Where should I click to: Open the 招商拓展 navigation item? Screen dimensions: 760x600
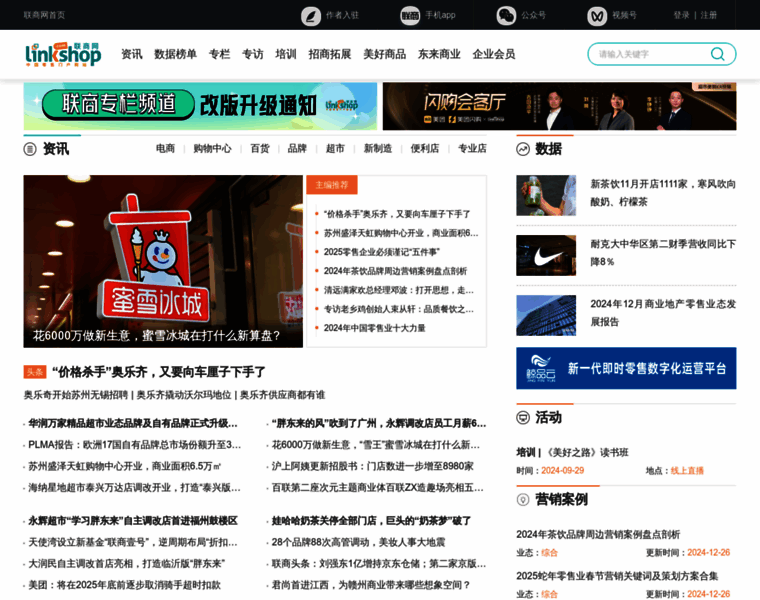(x=330, y=54)
